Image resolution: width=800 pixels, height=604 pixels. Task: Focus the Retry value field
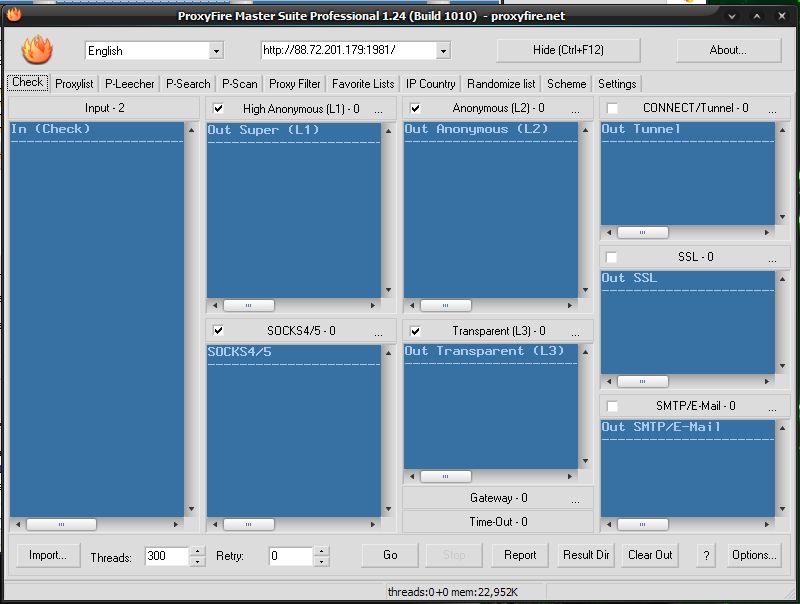(290, 556)
